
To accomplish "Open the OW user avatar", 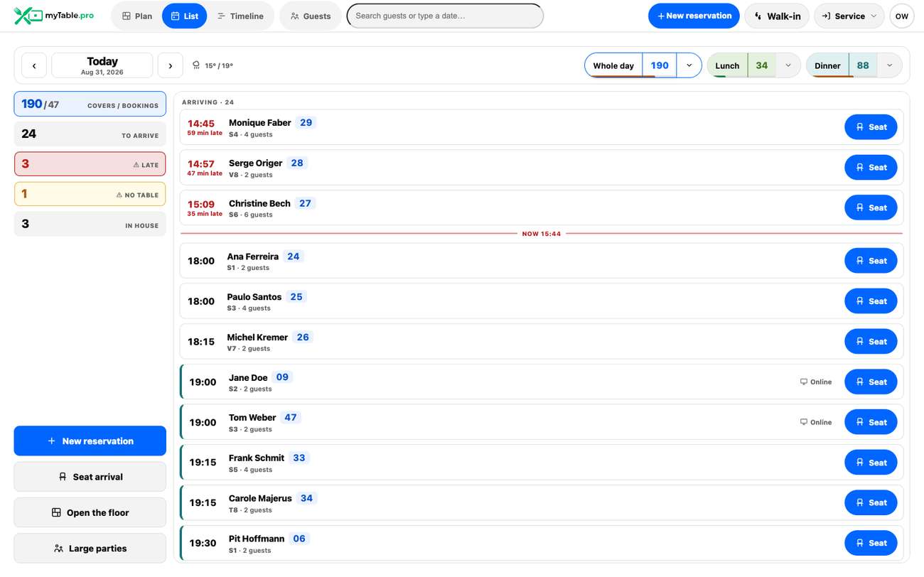I will (902, 16).
